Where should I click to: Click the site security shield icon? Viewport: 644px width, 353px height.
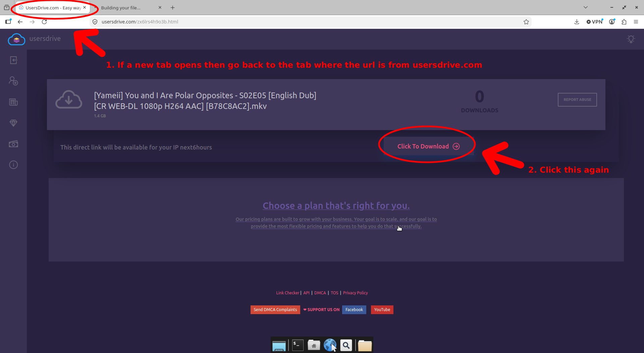tap(95, 22)
